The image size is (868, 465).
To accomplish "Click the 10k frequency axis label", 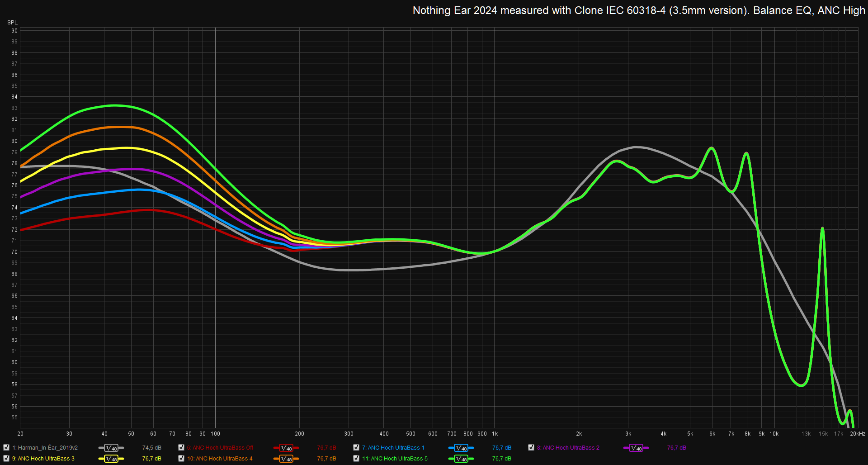I will point(774,434).
